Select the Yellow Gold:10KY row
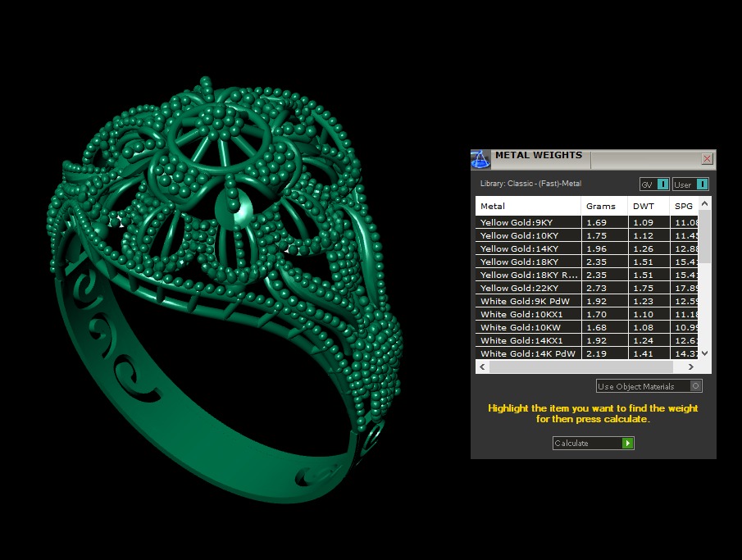Image resolution: width=742 pixels, height=560 pixels. point(587,235)
